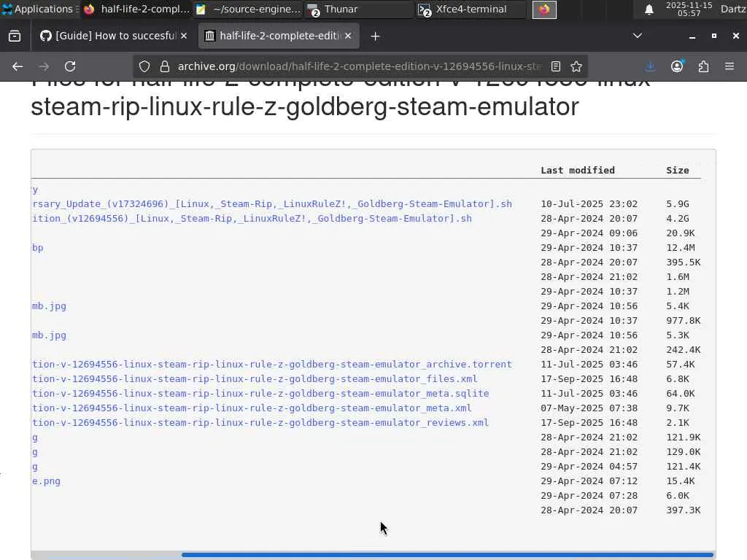747x560 pixels.
Task: Switch to ~/source-engine editor taskbar window
Action: click(x=248, y=9)
